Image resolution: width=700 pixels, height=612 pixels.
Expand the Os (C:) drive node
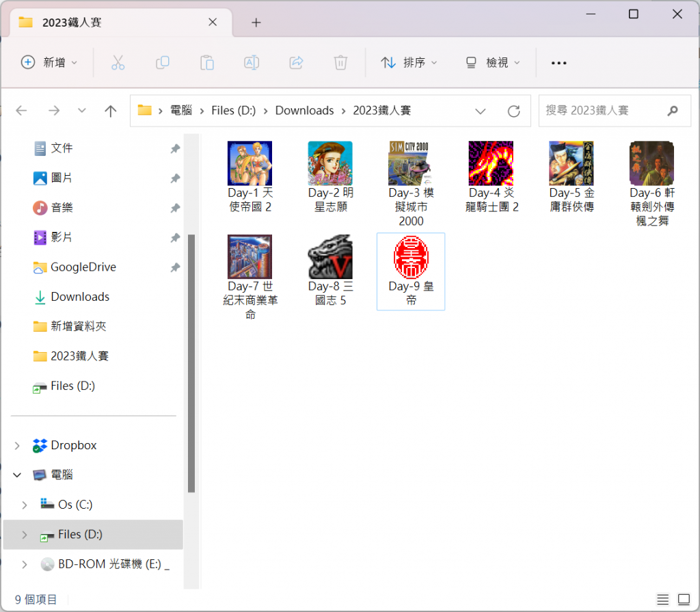coord(25,505)
